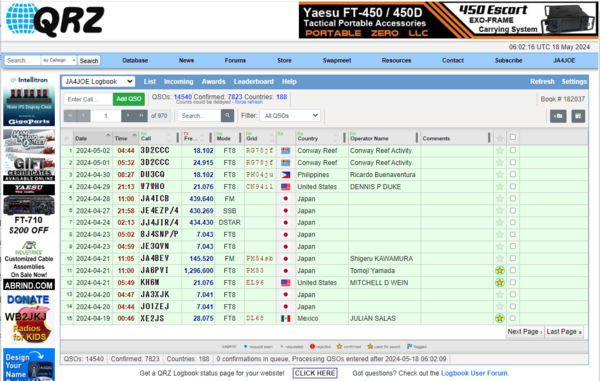Click the left toolbar icon below Book number
Screen dimensions: 600x381
(558, 116)
